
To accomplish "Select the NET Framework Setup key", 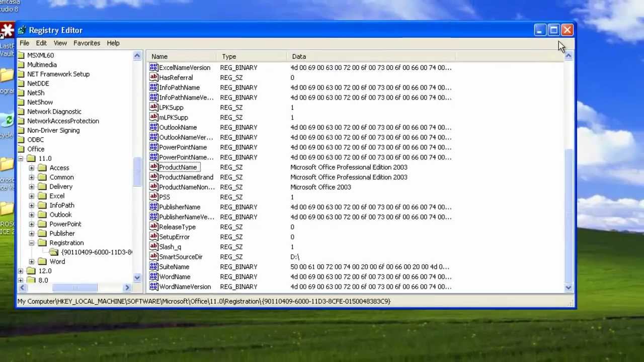I will point(58,74).
